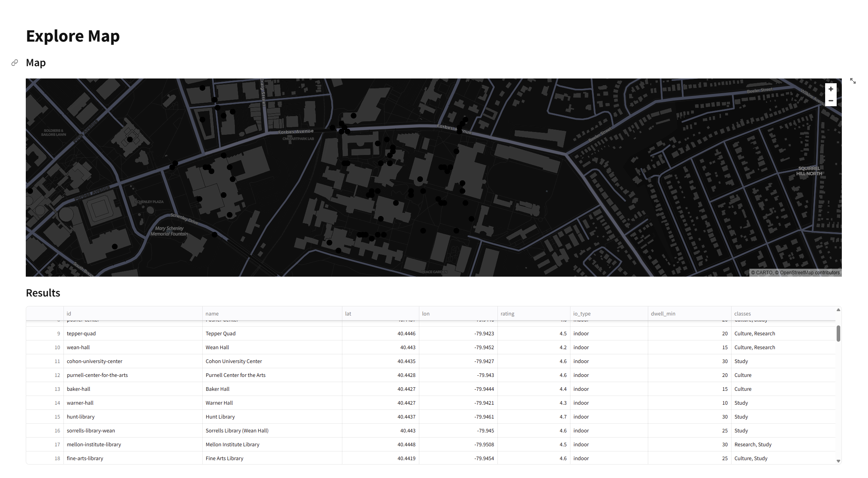Zoom out of the map

tap(831, 101)
